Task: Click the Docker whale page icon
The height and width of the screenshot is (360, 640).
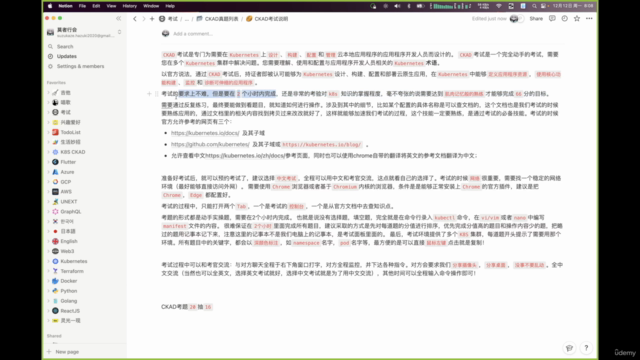Action: [x=55, y=281]
